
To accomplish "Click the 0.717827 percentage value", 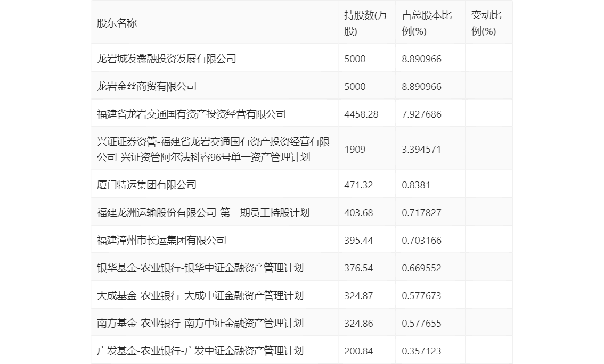I will 421,213.
